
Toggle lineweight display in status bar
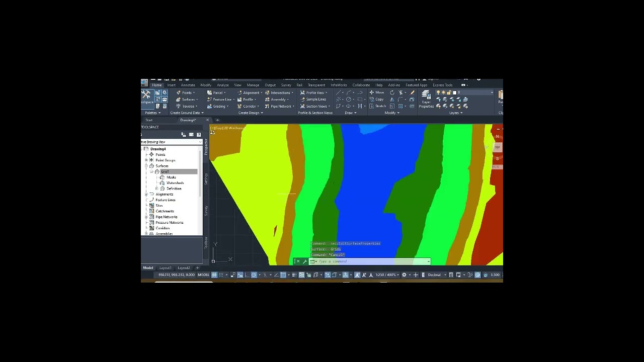click(294, 275)
